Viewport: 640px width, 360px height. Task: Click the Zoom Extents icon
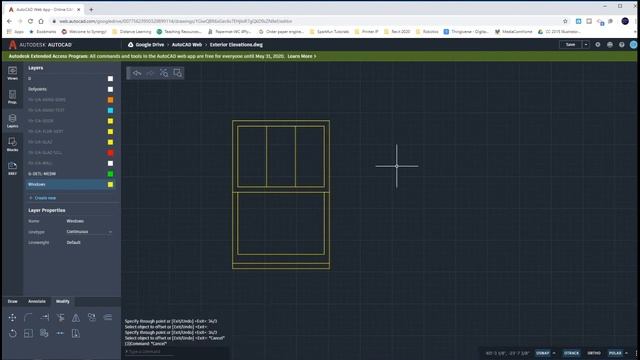point(164,73)
